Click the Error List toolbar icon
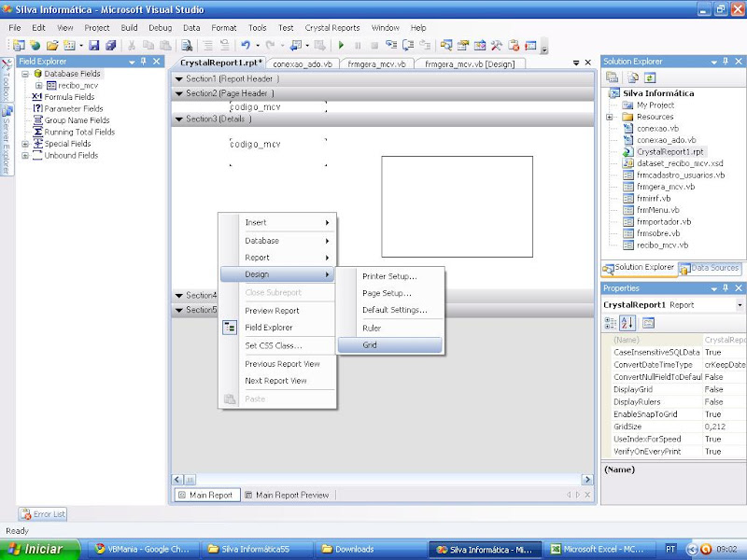Image resolution: width=747 pixels, height=560 pixels. click(514, 45)
